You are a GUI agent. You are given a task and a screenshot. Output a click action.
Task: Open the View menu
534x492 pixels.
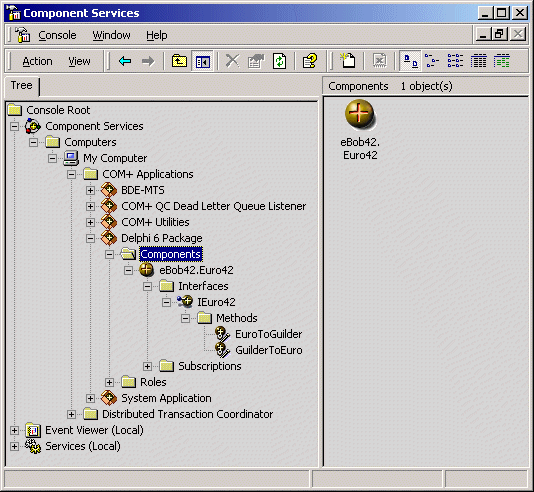click(79, 61)
